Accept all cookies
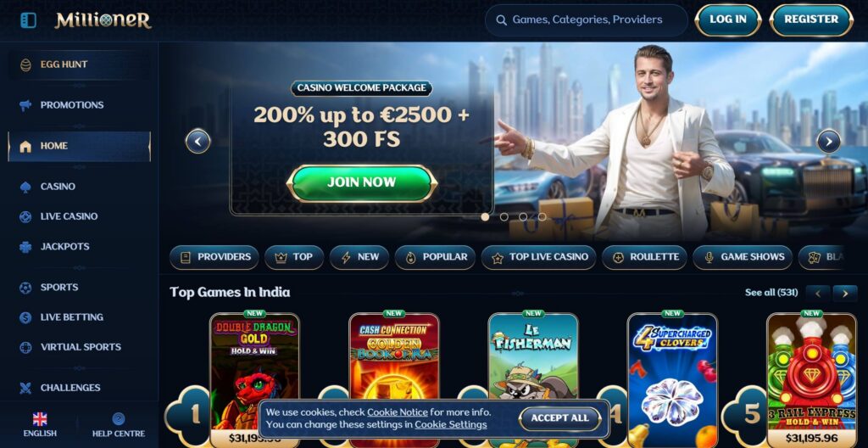This screenshot has height=448, width=868. [x=560, y=418]
